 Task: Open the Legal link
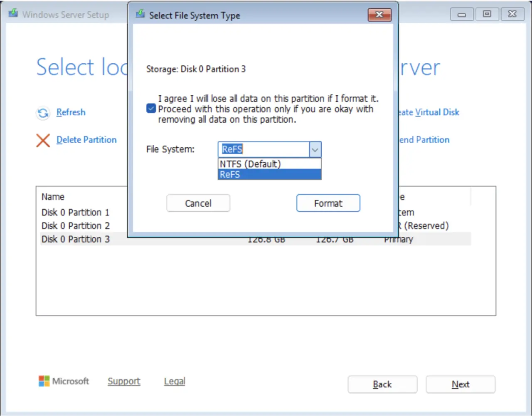point(174,381)
